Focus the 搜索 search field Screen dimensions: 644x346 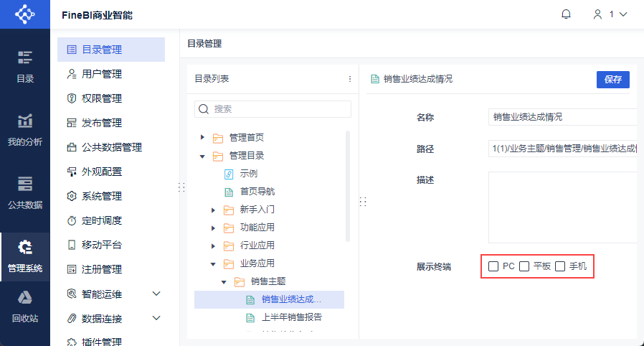(x=273, y=109)
